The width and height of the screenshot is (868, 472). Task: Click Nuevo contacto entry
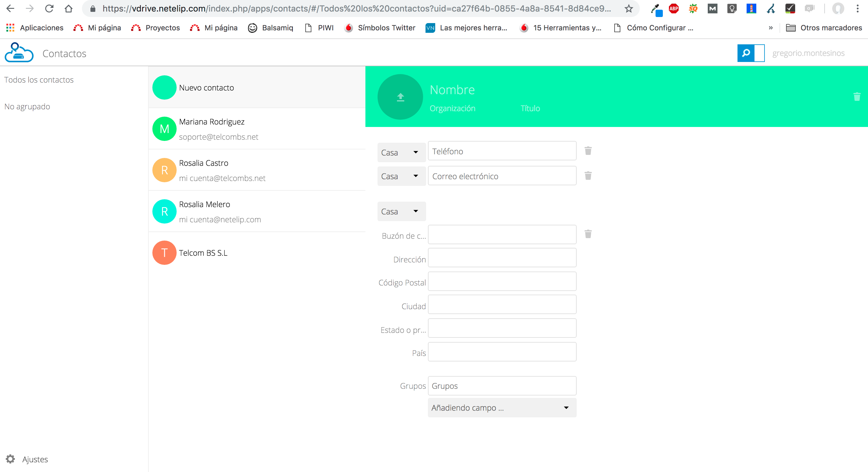click(x=257, y=87)
